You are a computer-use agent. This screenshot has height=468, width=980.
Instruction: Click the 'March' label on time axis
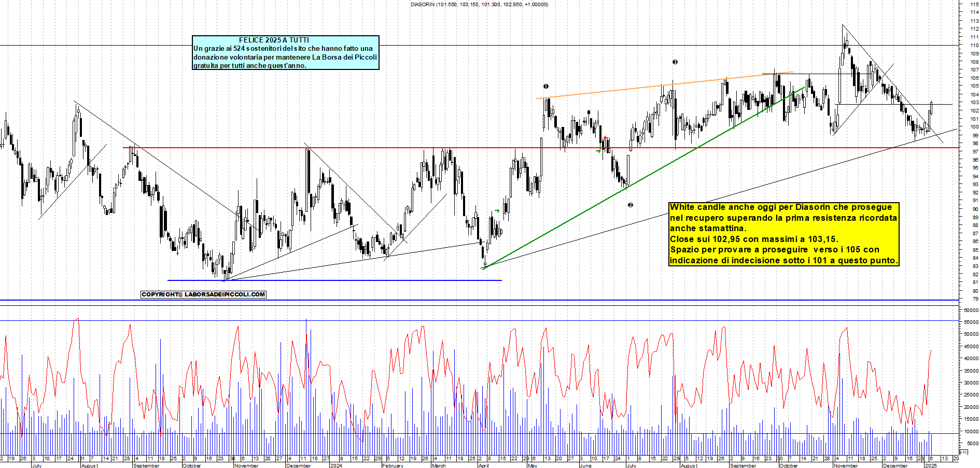(x=439, y=465)
